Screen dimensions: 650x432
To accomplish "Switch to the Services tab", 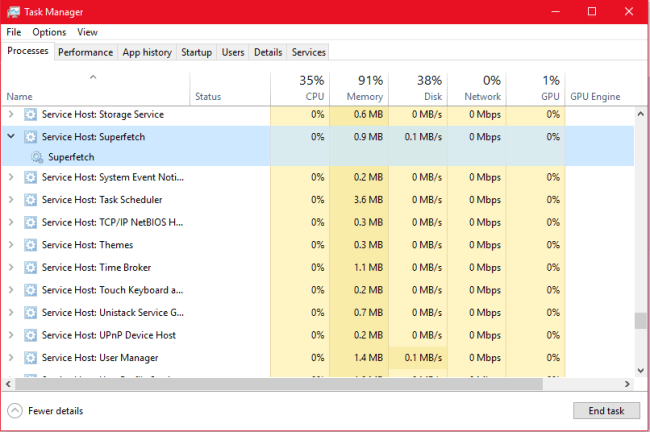I will 308,52.
